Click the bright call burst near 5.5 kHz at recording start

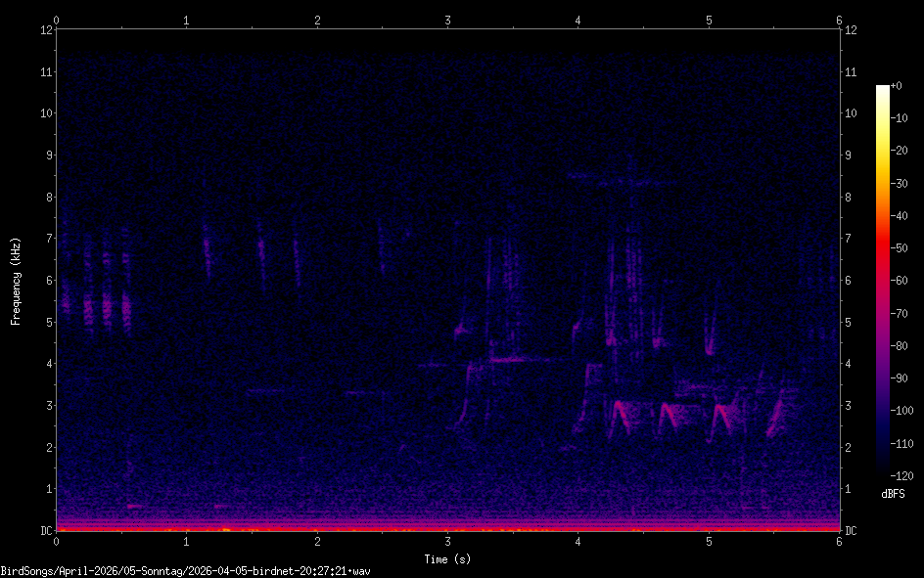click(88, 309)
